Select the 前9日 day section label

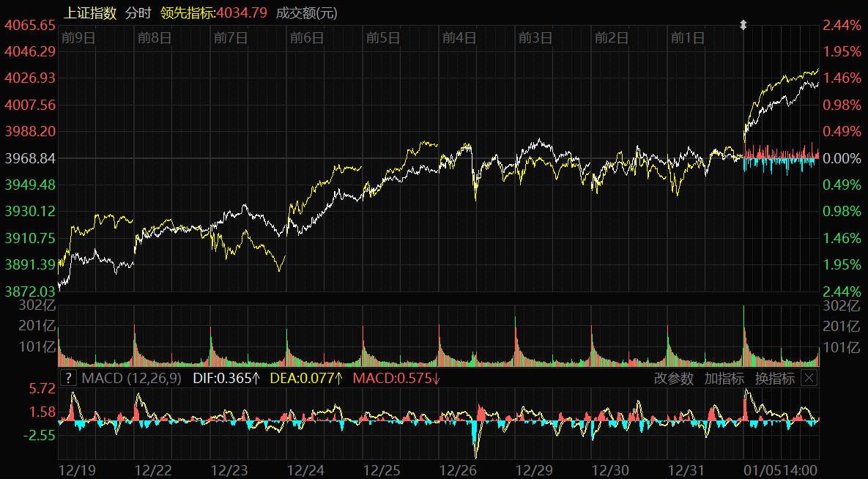(78, 37)
